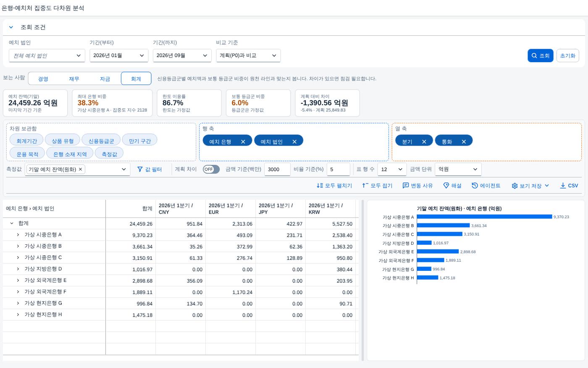Open the 값 필터 filter
The width and height of the screenshot is (588, 368).
click(150, 169)
